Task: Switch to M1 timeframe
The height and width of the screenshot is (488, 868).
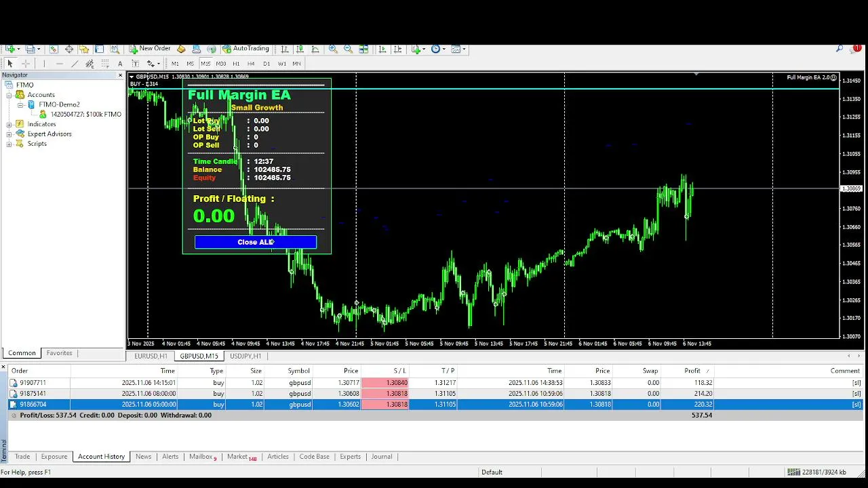Action: click(x=175, y=64)
